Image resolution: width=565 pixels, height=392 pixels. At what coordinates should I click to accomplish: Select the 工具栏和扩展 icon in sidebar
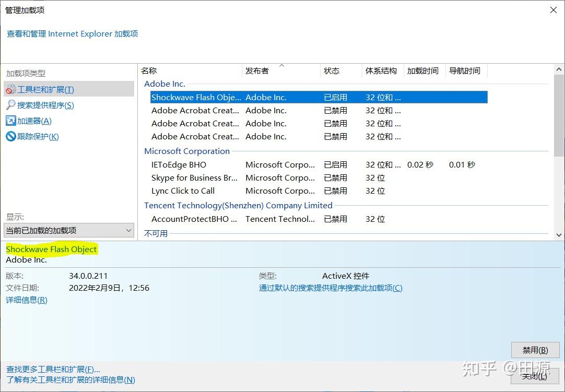[11, 89]
